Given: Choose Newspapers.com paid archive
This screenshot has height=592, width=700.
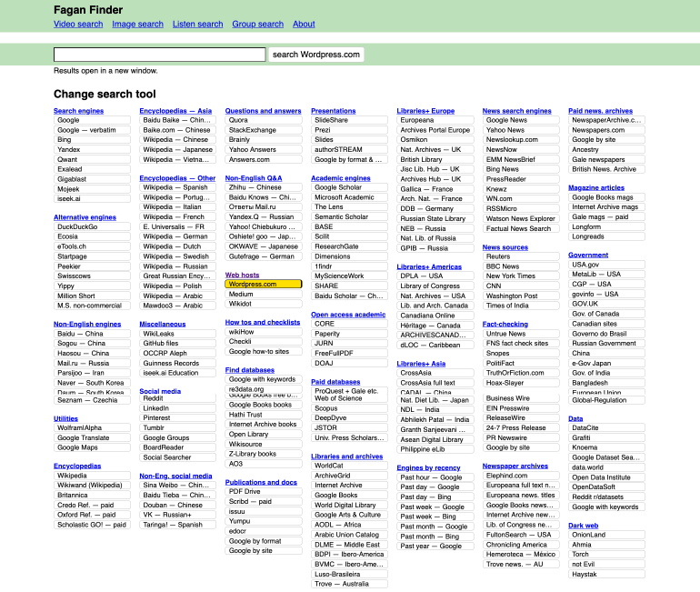Looking at the screenshot, I should click(606, 130).
